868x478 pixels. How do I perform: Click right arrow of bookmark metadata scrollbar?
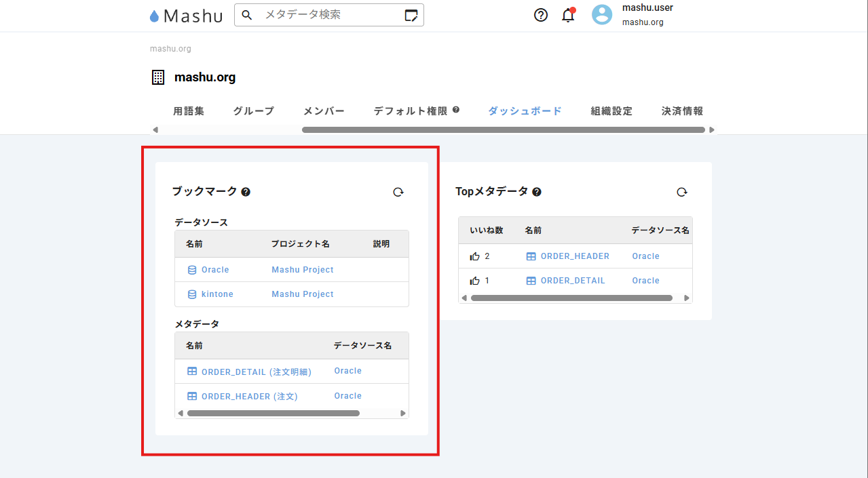[403, 413]
